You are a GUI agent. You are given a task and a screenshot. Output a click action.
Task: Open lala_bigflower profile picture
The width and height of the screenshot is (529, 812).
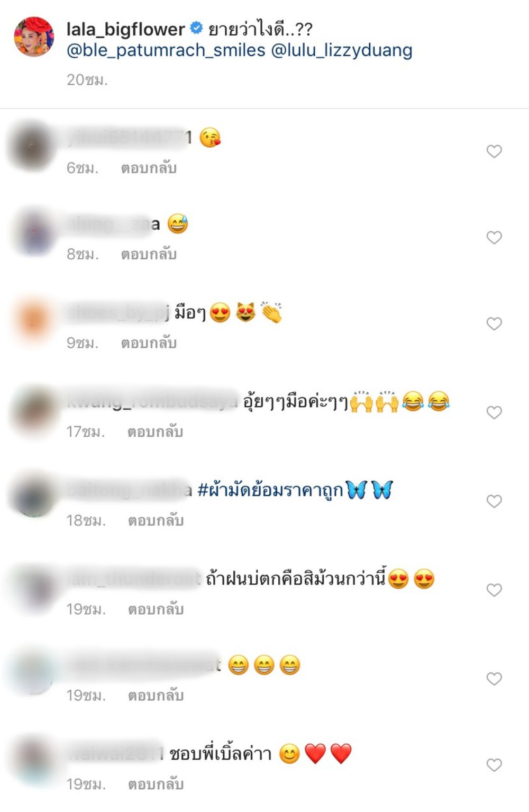click(x=34, y=37)
